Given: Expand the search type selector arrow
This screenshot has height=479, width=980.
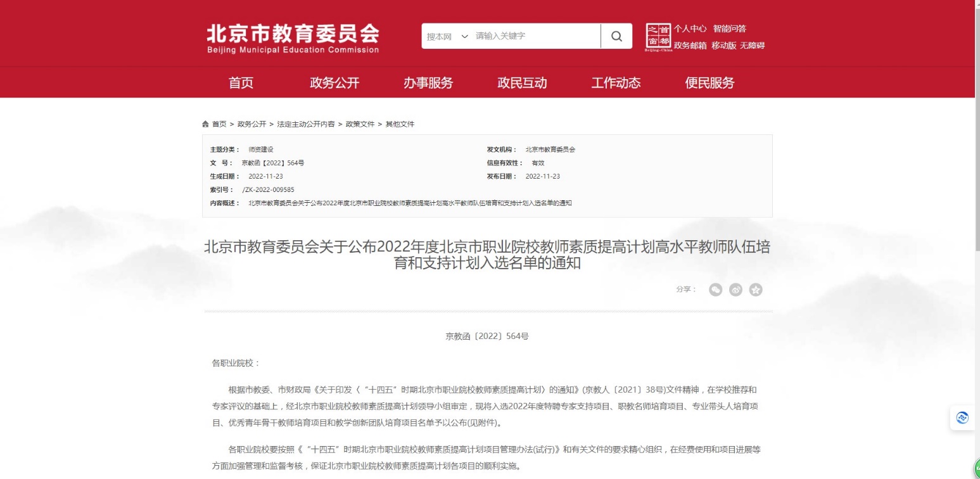Looking at the screenshot, I should pyautogui.click(x=464, y=36).
